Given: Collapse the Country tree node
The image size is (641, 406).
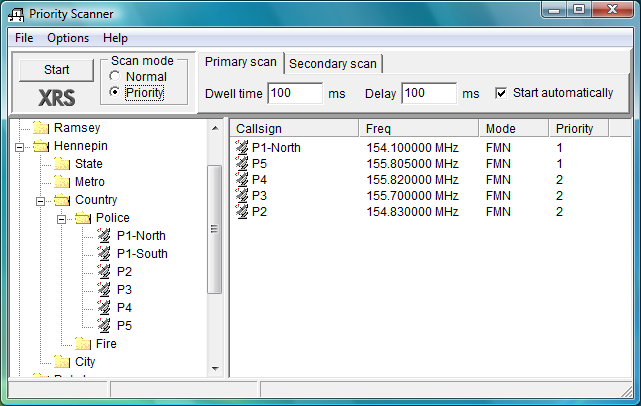Looking at the screenshot, I should click(x=40, y=201).
